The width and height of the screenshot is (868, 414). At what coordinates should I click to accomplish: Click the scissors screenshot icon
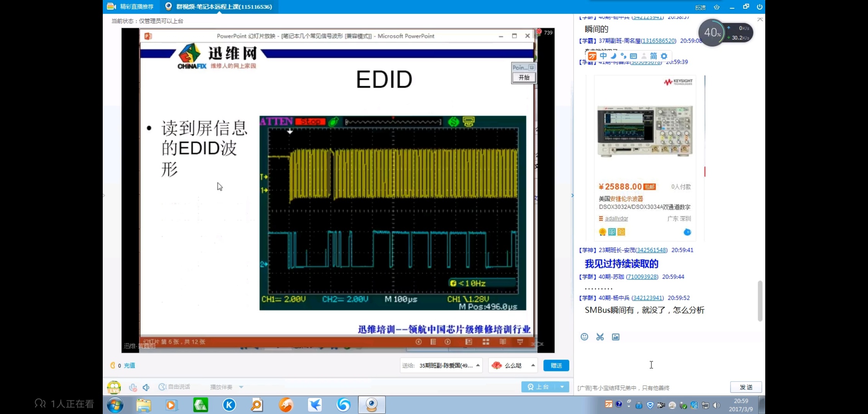pos(600,337)
